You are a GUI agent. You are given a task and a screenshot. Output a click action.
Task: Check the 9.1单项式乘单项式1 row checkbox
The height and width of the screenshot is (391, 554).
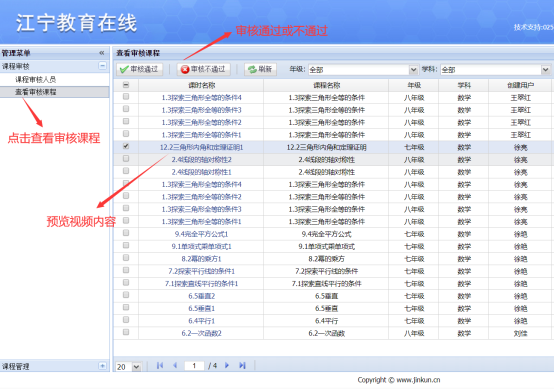click(x=126, y=245)
